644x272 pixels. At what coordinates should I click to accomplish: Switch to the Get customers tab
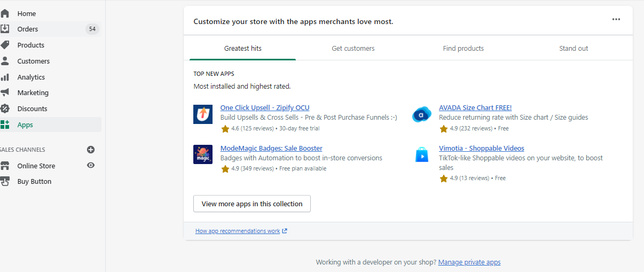353,48
